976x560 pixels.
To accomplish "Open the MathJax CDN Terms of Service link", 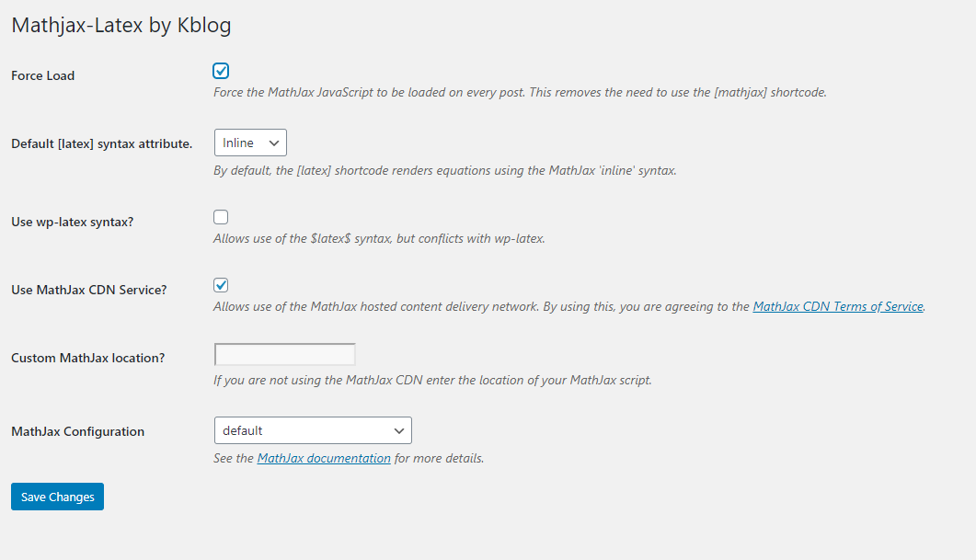I will (838, 306).
